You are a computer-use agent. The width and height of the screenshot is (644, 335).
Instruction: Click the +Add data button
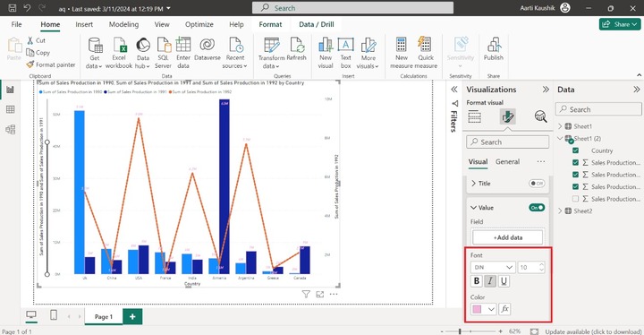coord(508,237)
